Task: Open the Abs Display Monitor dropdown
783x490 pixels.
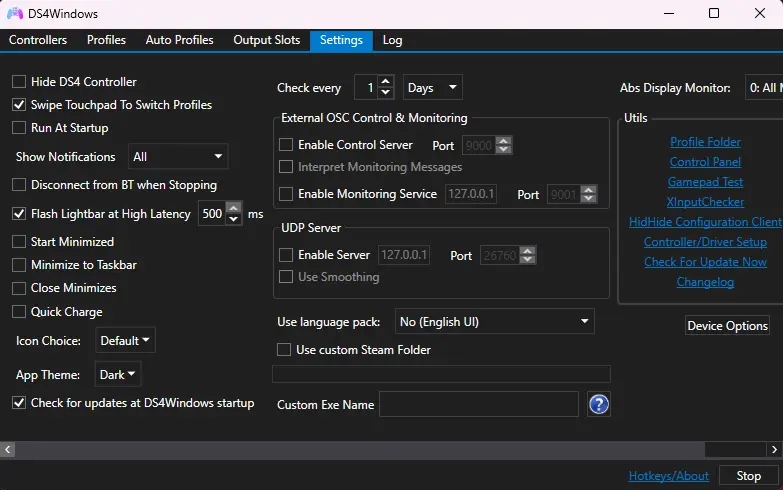Action: click(x=764, y=87)
